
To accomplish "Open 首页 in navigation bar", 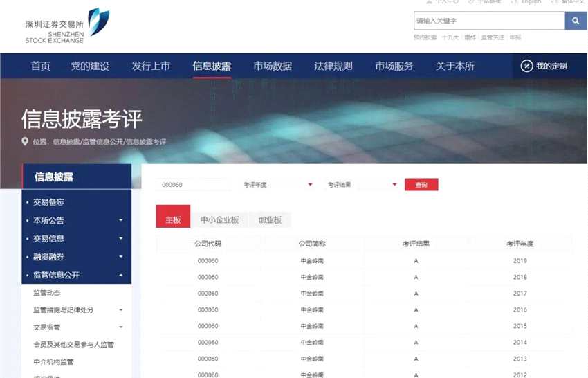I will pyautogui.click(x=40, y=66).
